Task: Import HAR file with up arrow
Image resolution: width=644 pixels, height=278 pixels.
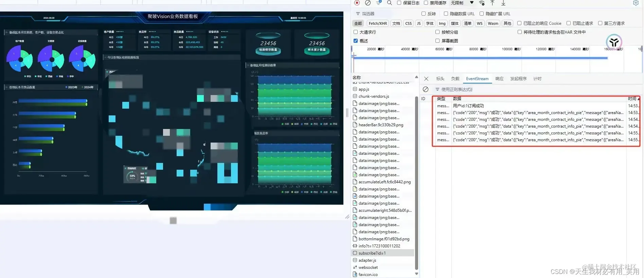Action: 492,3
